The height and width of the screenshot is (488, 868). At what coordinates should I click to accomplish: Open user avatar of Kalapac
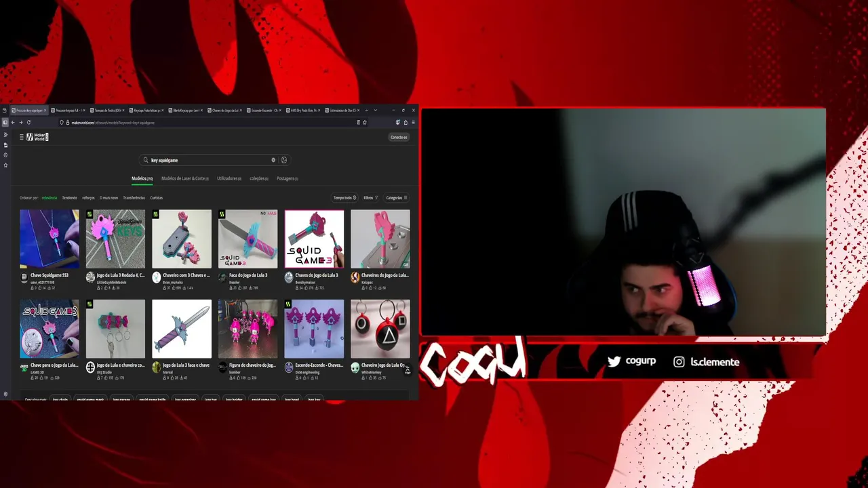pos(355,277)
